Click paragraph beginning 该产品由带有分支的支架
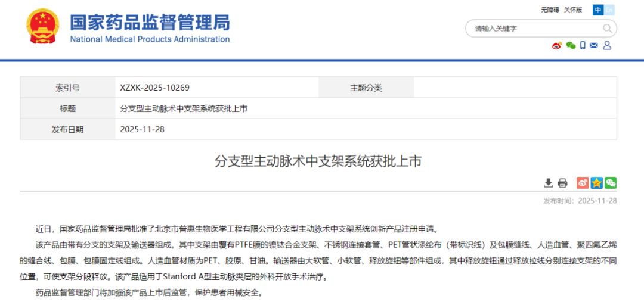644x305 pixels. point(318,261)
